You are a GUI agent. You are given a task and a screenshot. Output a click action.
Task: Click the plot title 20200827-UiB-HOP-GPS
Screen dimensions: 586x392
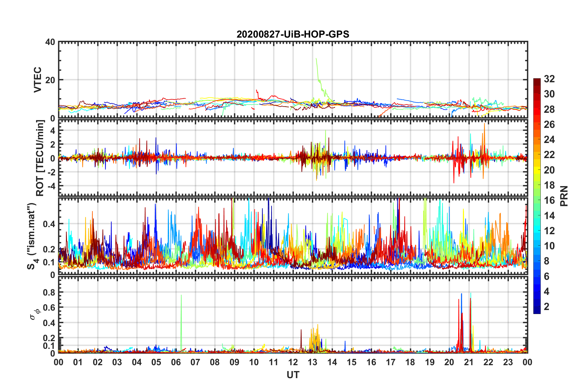pyautogui.click(x=293, y=34)
